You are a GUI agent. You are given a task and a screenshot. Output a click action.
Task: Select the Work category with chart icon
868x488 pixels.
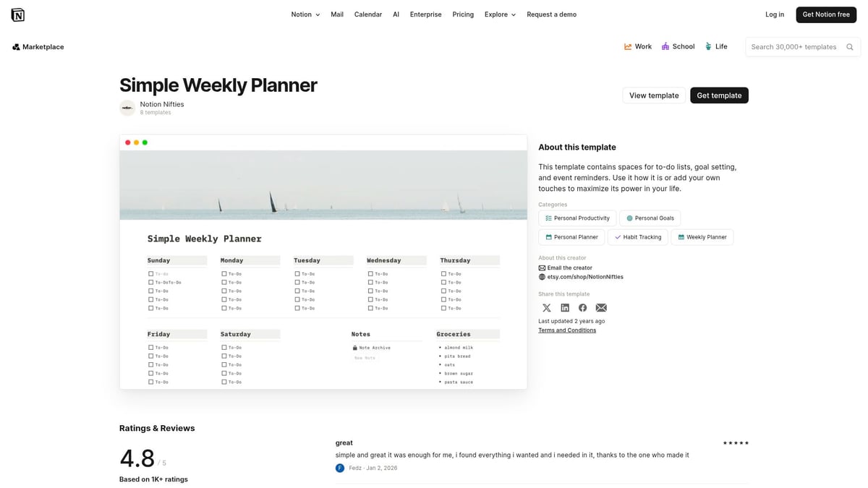click(x=628, y=46)
